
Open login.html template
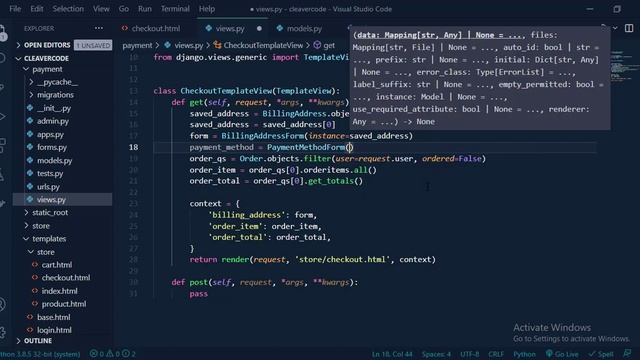click(54, 330)
